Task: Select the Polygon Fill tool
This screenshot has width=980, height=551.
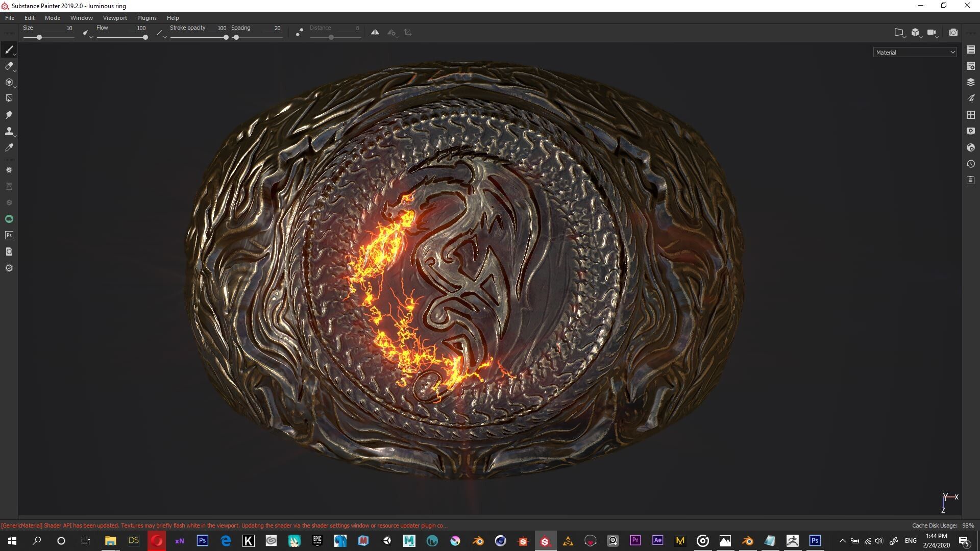Action: 9,98
